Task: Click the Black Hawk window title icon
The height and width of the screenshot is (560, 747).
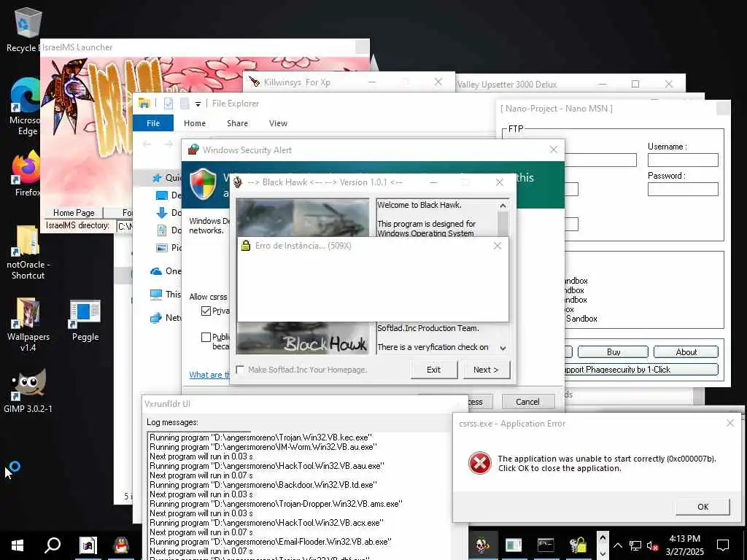Action: click(238, 182)
